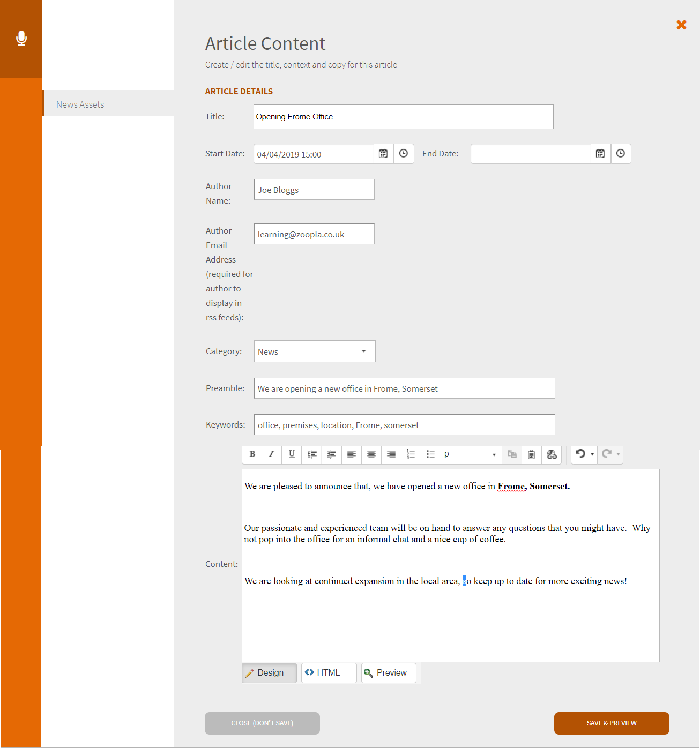The image size is (700, 748).
Task: Click the Author Name field
Action: (x=314, y=190)
